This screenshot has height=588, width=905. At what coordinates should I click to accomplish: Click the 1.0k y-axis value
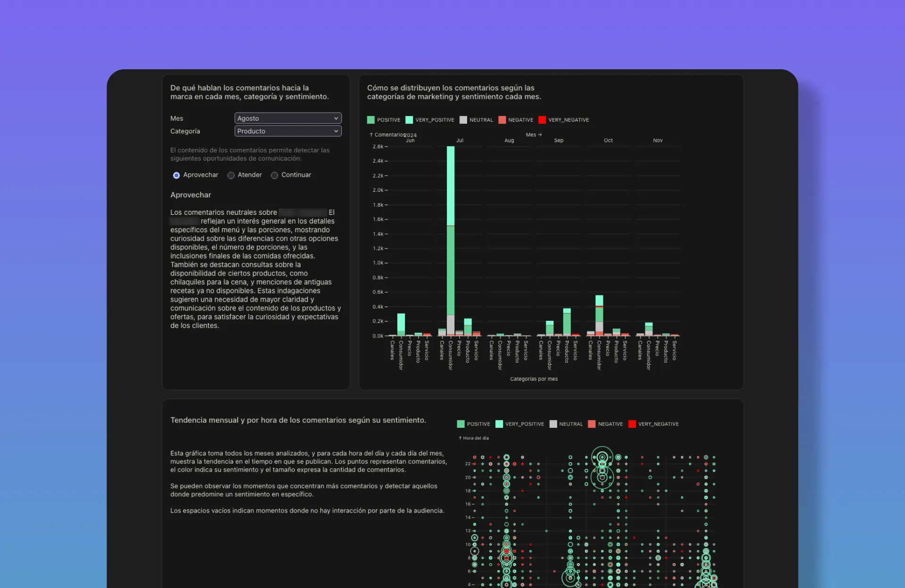pos(378,263)
